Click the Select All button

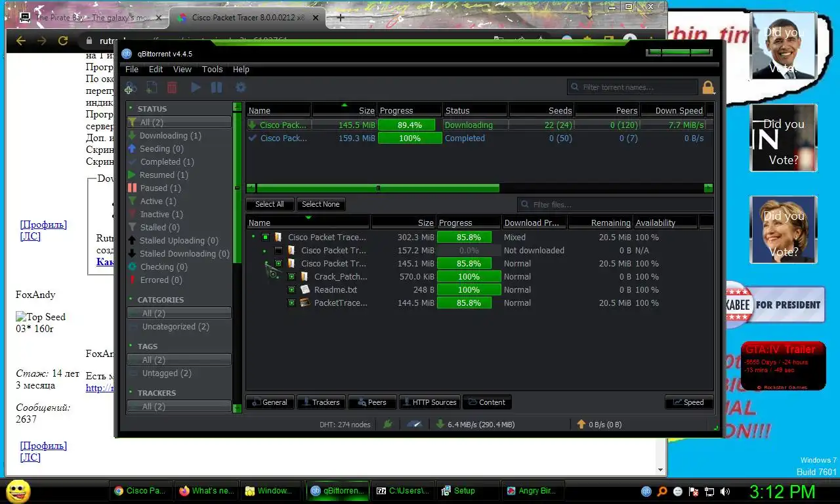270,204
